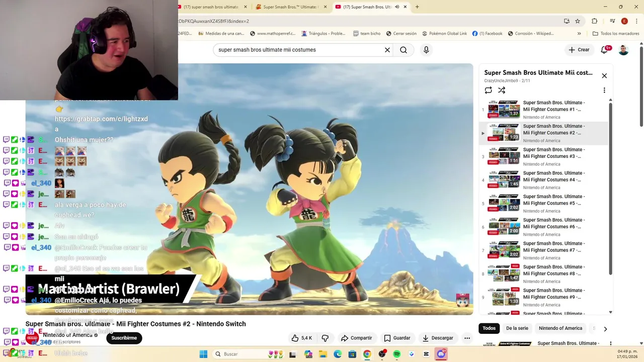Select Mii Fighter Costumes #9 playlist title
Screen dimensions: 644x362
554,294
